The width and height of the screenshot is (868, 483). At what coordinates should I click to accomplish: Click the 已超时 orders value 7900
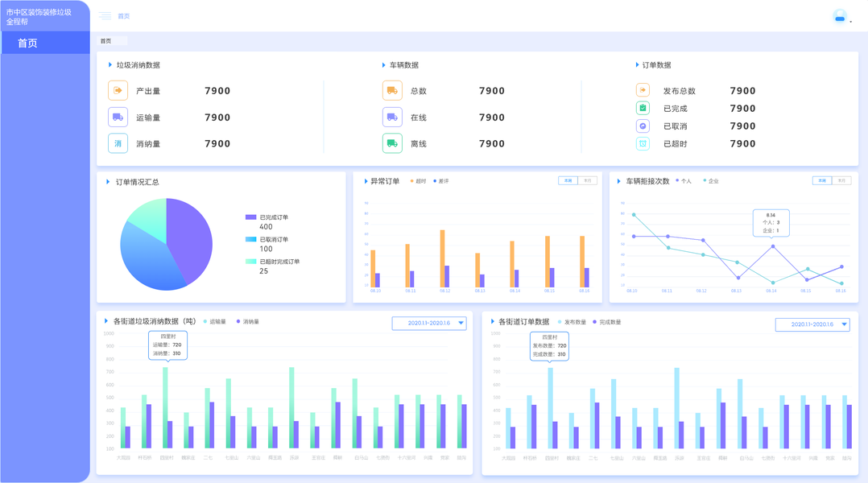coord(743,144)
